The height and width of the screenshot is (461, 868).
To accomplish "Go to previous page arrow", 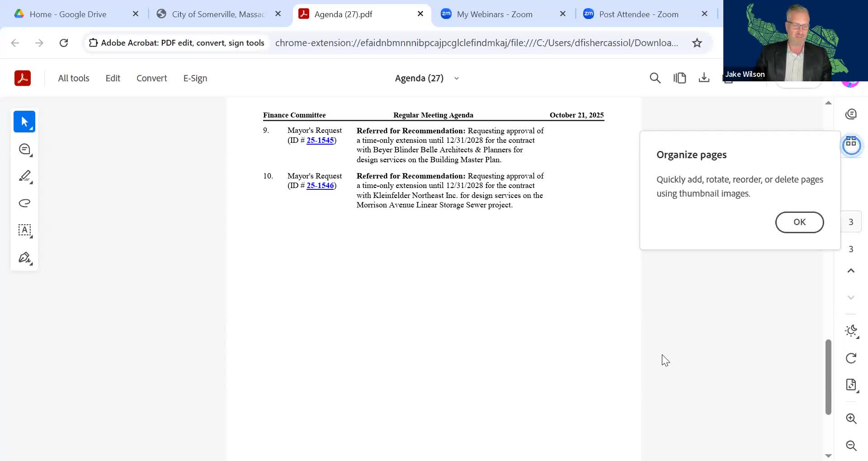I will point(851,271).
